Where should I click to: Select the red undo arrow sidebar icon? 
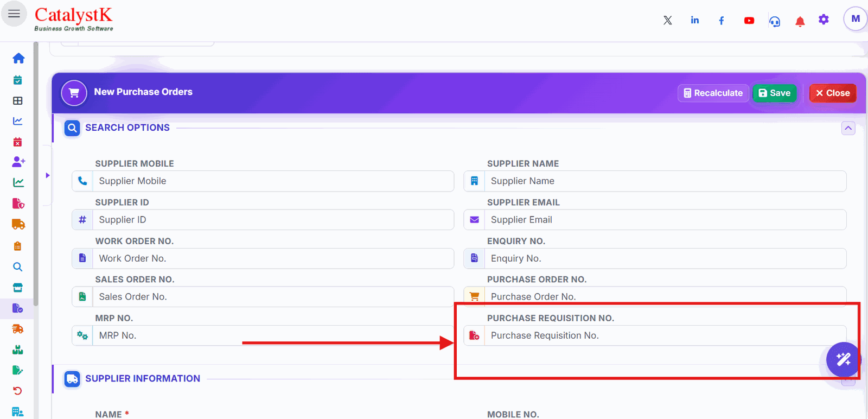click(18, 391)
